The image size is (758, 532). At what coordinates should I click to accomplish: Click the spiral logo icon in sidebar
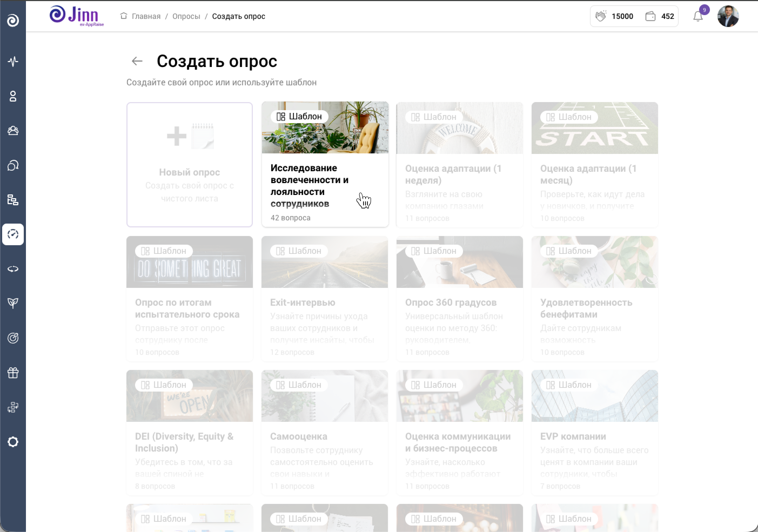(x=13, y=20)
